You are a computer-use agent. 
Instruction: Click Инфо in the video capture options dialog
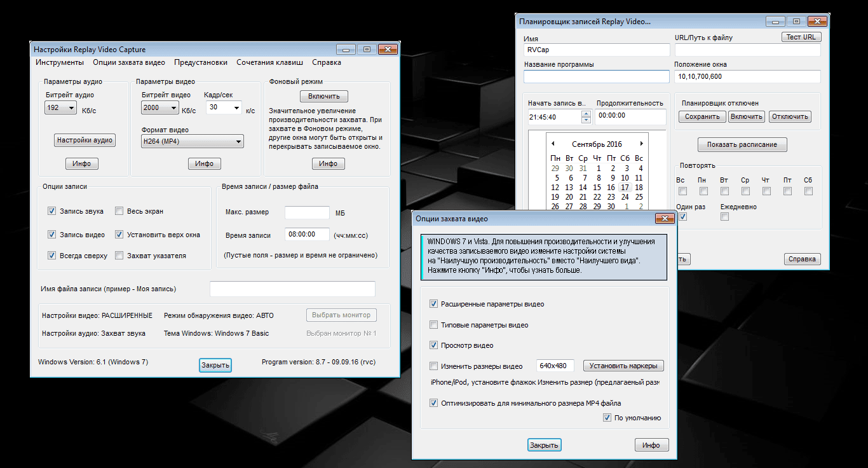point(651,445)
